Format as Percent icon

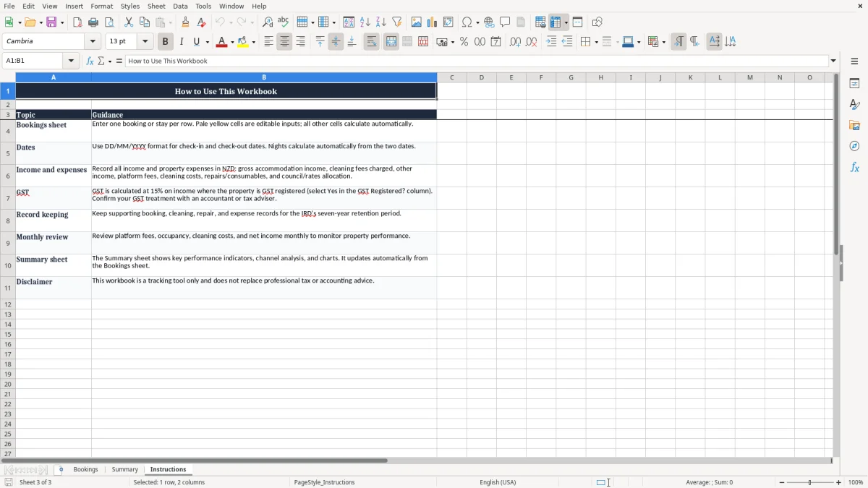[464, 42]
